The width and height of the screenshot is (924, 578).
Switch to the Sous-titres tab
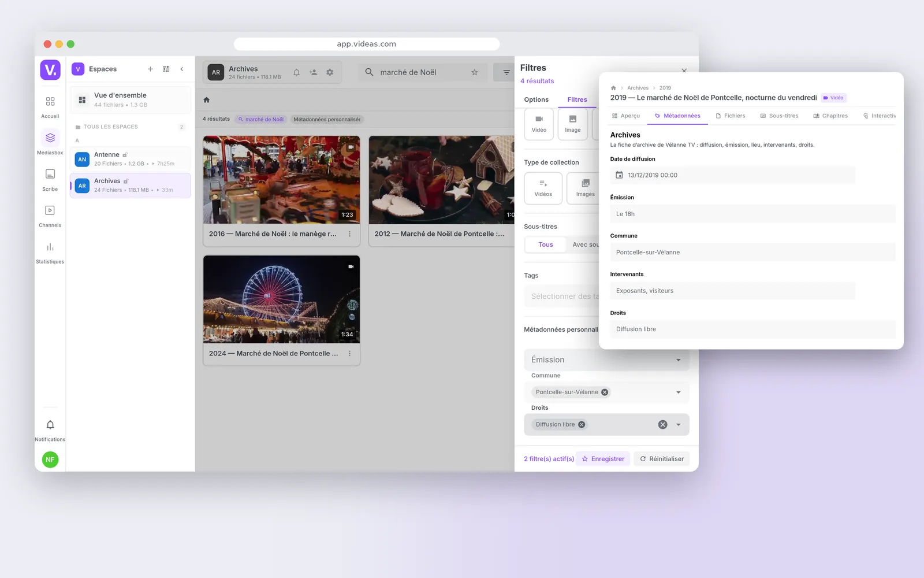pyautogui.click(x=779, y=116)
